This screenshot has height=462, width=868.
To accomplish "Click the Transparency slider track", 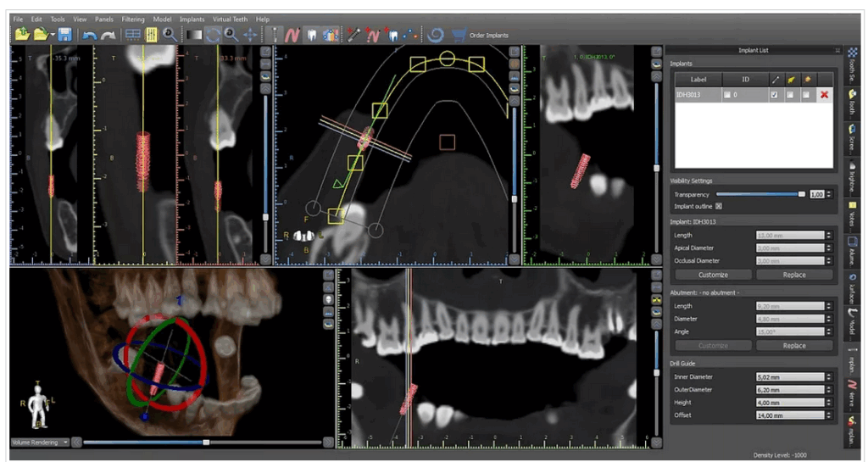I will pos(754,194).
